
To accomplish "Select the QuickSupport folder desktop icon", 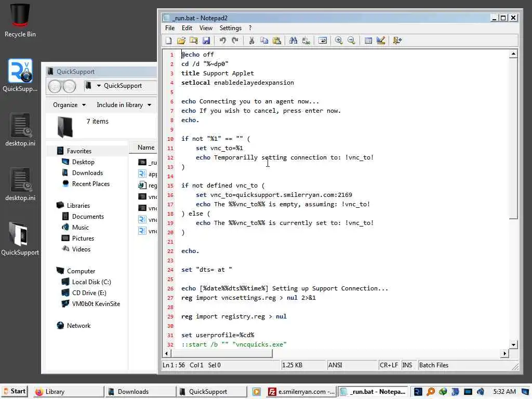I will click(x=20, y=238).
